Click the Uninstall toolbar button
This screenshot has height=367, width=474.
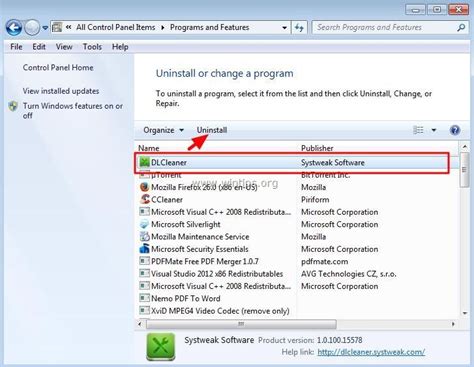[212, 130]
